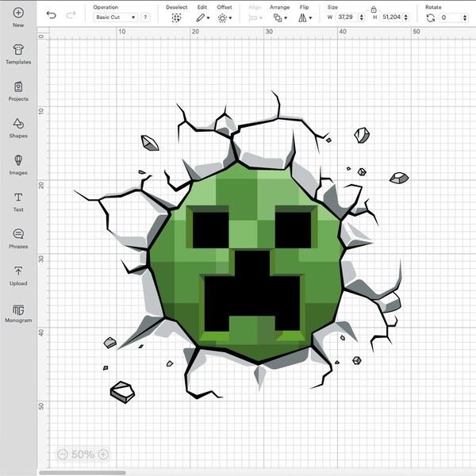Click the Operation help question mark
Image resolution: width=476 pixels, height=476 pixels.
[x=145, y=17]
